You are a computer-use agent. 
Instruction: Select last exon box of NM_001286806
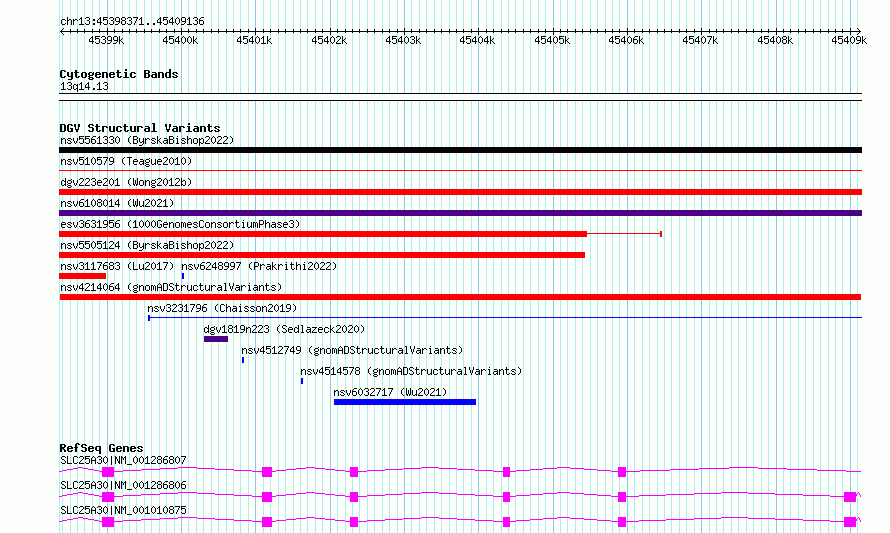[850, 497]
